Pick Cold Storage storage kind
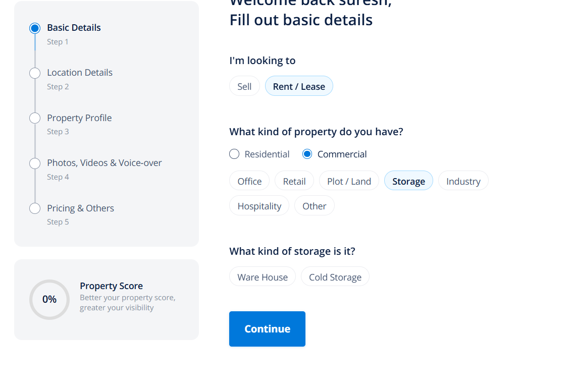 pyautogui.click(x=335, y=277)
